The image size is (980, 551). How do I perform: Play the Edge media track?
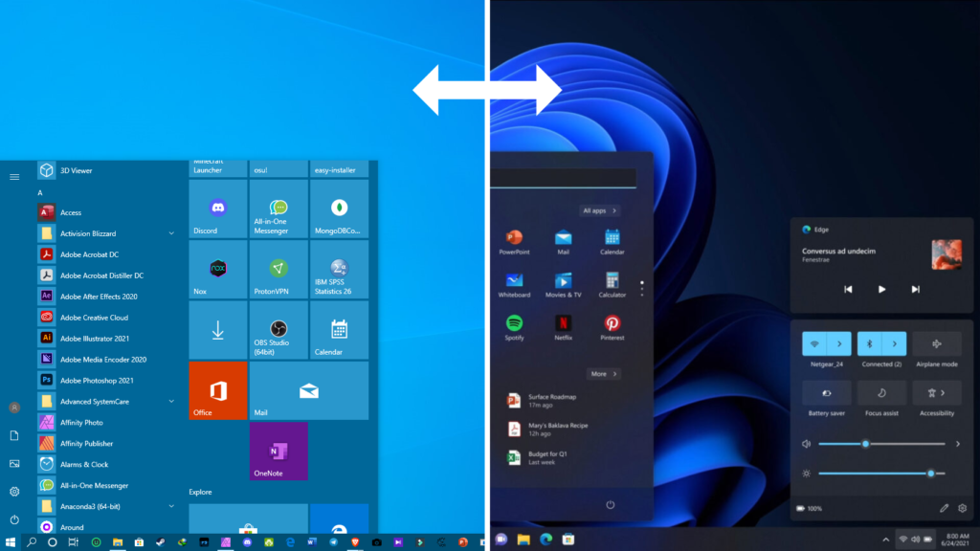tap(881, 289)
